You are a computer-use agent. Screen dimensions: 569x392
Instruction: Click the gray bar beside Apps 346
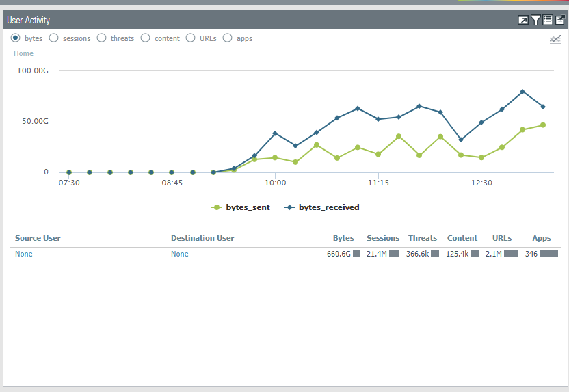click(x=549, y=254)
